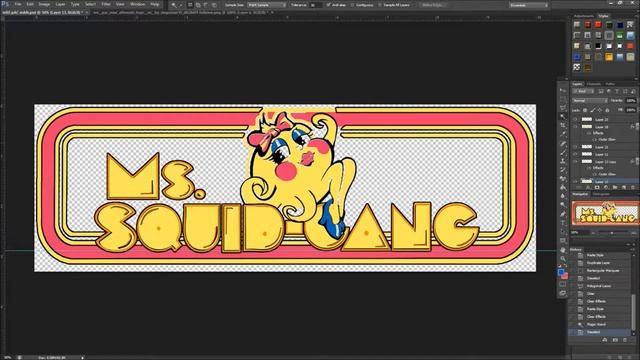
Task: Open the Kind layer filter dropdown
Action: pyautogui.click(x=583, y=91)
